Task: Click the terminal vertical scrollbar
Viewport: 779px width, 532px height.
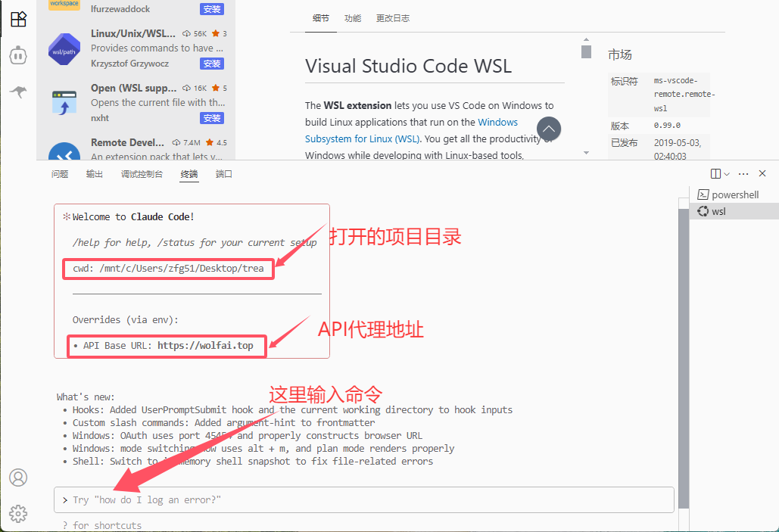Action: pos(684,359)
